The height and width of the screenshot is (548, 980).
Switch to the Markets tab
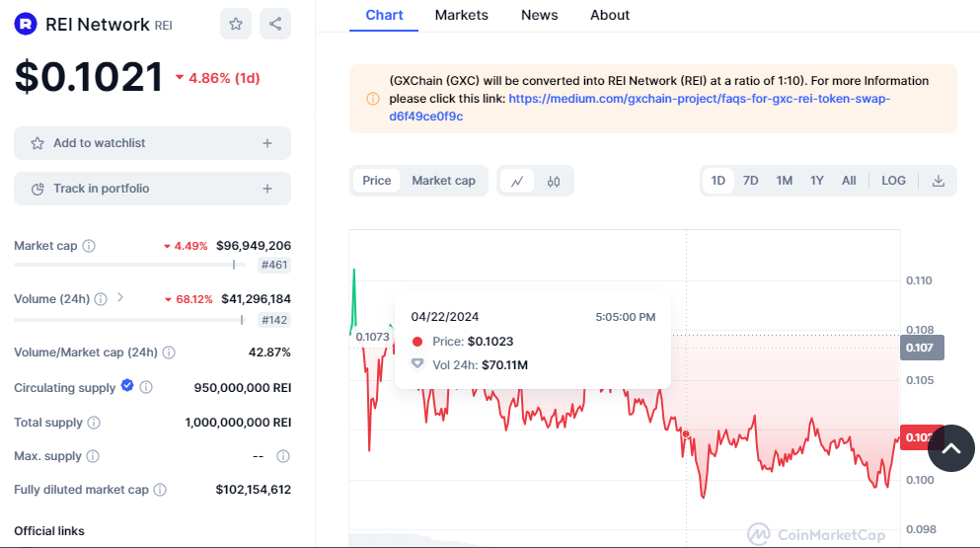[x=461, y=15]
